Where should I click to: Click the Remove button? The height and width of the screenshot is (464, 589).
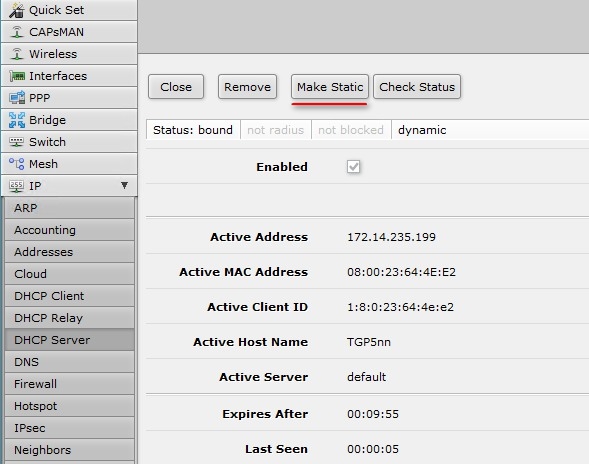pyautogui.click(x=247, y=87)
